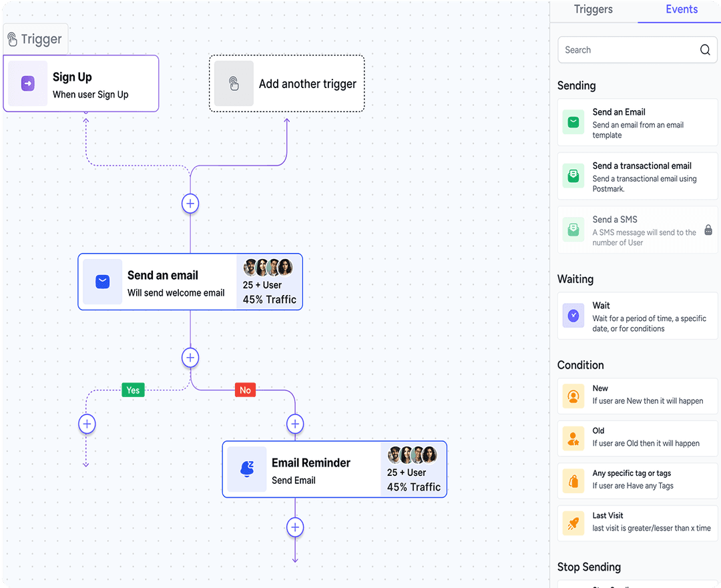The height and width of the screenshot is (588, 721).
Task: Click the user avatars on Send an email node
Action: point(268,267)
